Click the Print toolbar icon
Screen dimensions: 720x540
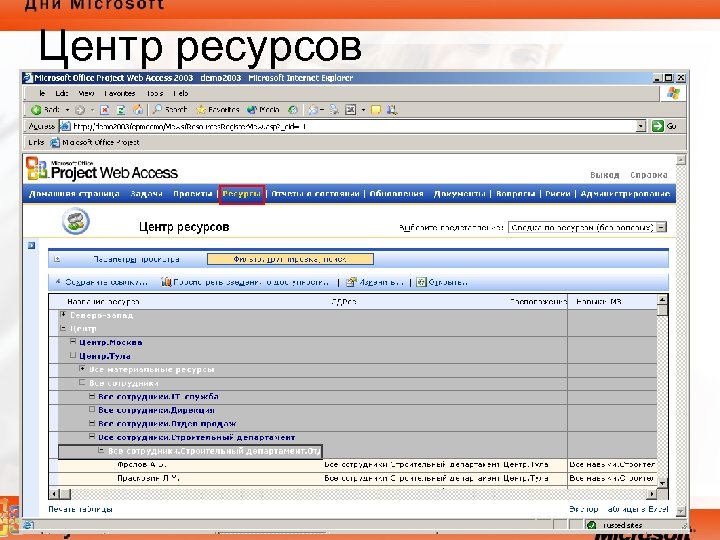pyautogui.click(x=334, y=110)
